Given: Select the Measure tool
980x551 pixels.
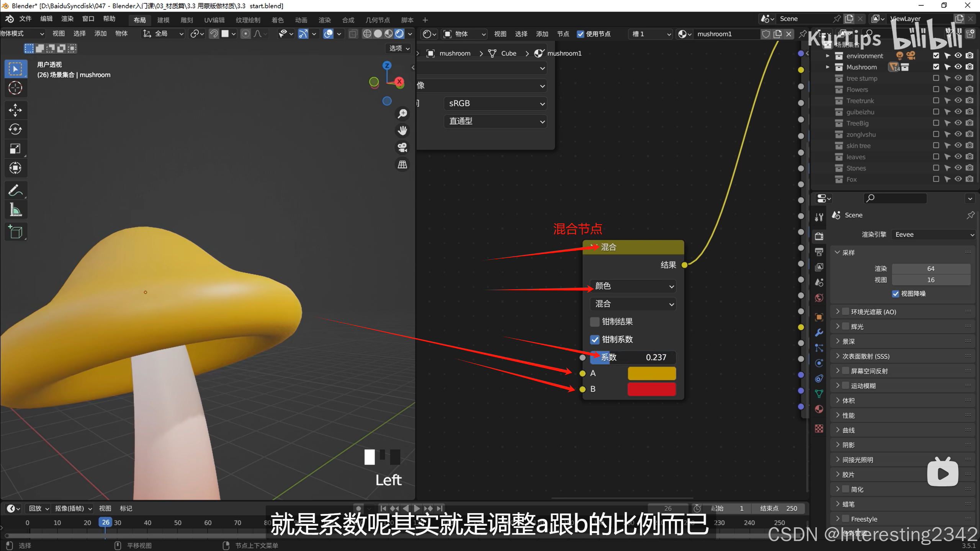Looking at the screenshot, I should [15, 210].
